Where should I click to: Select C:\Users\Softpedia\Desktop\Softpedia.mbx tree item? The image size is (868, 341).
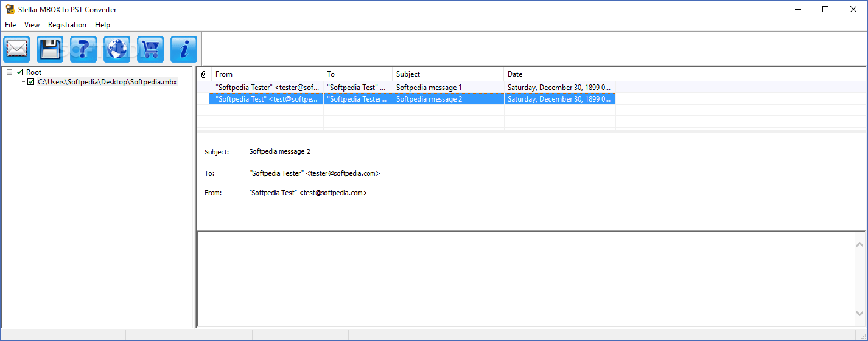(x=107, y=81)
